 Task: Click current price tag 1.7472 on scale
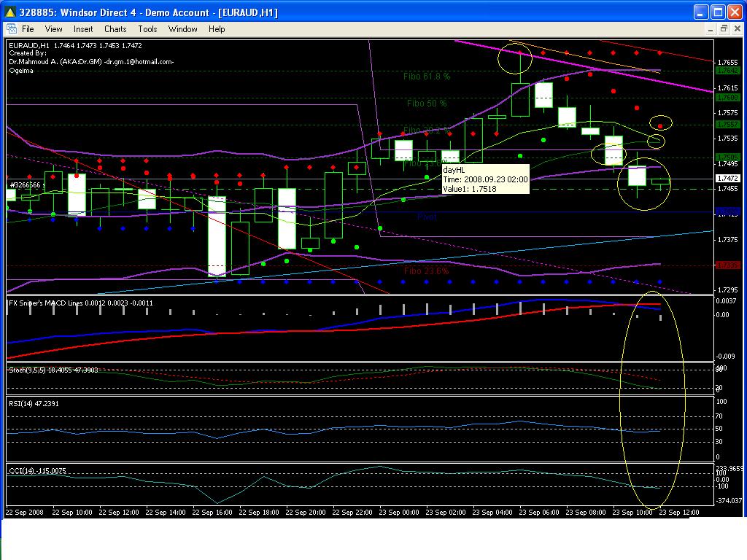pos(727,178)
